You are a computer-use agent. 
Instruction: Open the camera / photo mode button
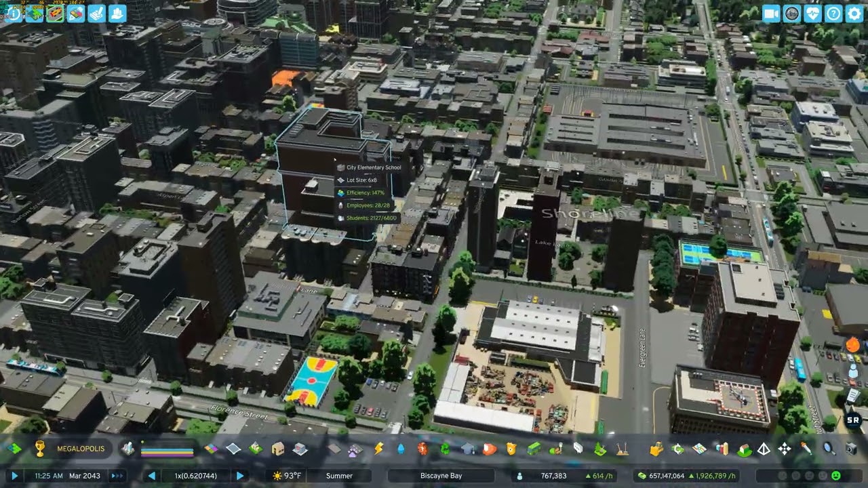771,14
